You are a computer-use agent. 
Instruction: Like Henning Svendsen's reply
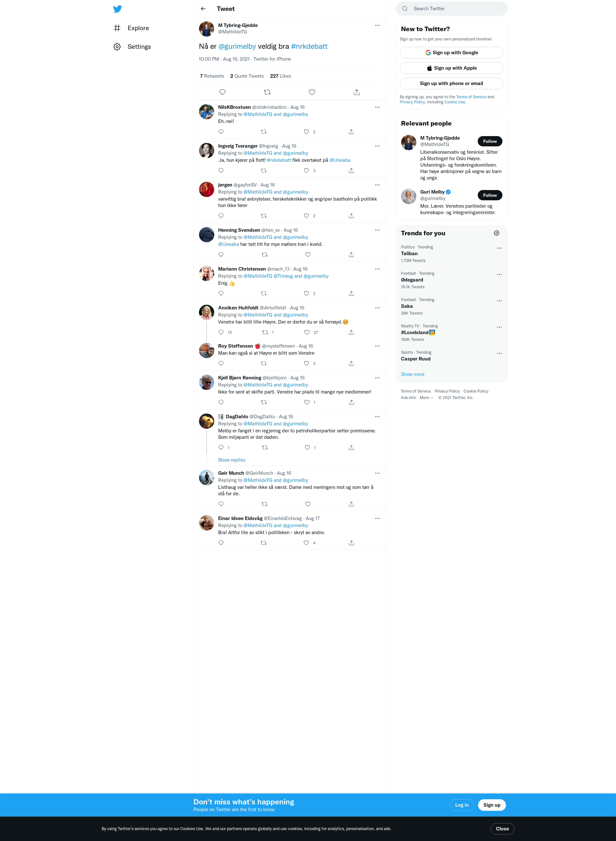(308, 255)
